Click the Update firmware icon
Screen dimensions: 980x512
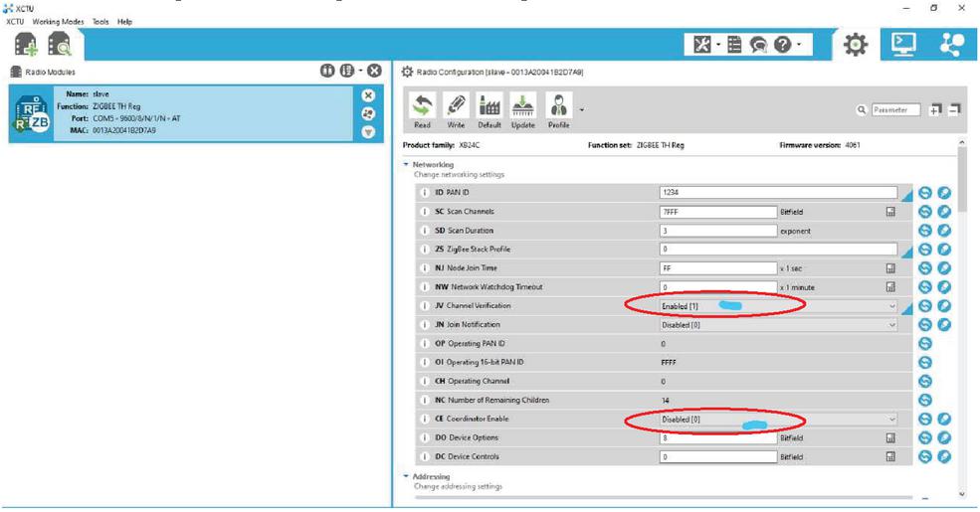click(x=522, y=110)
